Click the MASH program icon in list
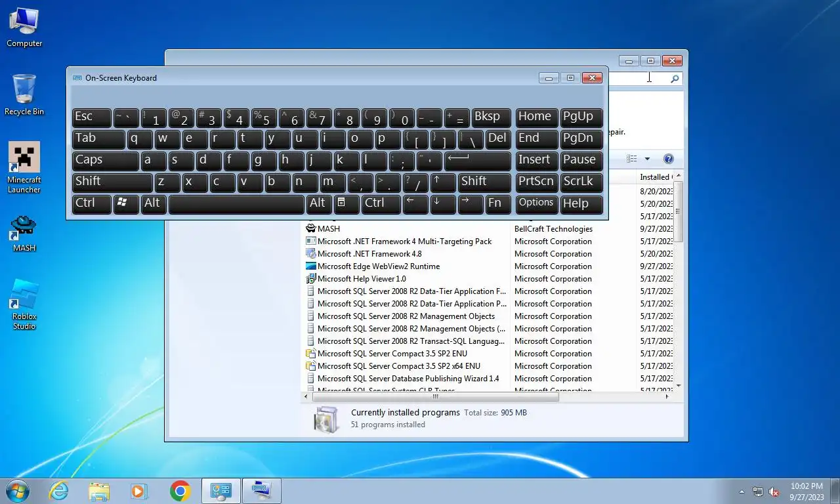Viewport: 840px width, 504px height. (311, 228)
